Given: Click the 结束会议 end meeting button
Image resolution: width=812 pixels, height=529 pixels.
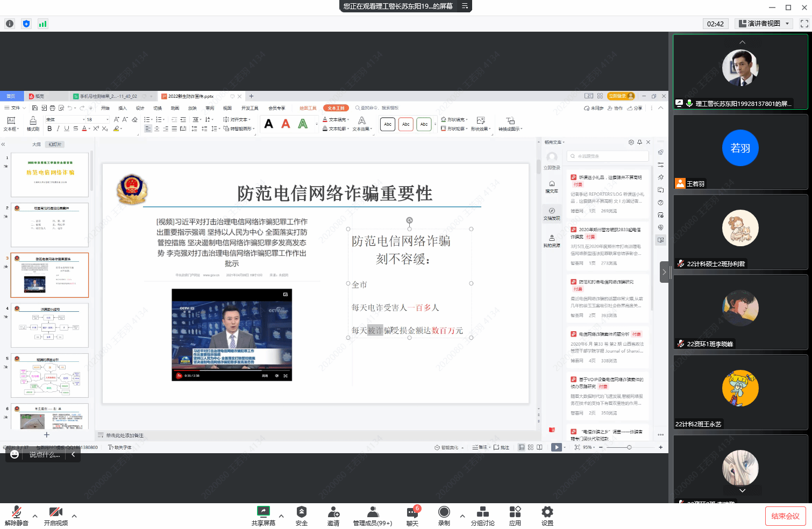Looking at the screenshot, I should 785,516.
